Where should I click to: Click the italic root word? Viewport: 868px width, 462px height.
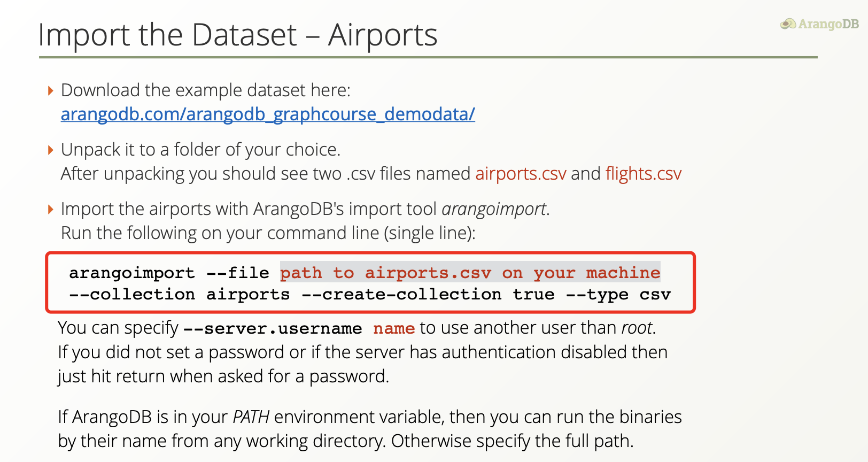point(637,328)
